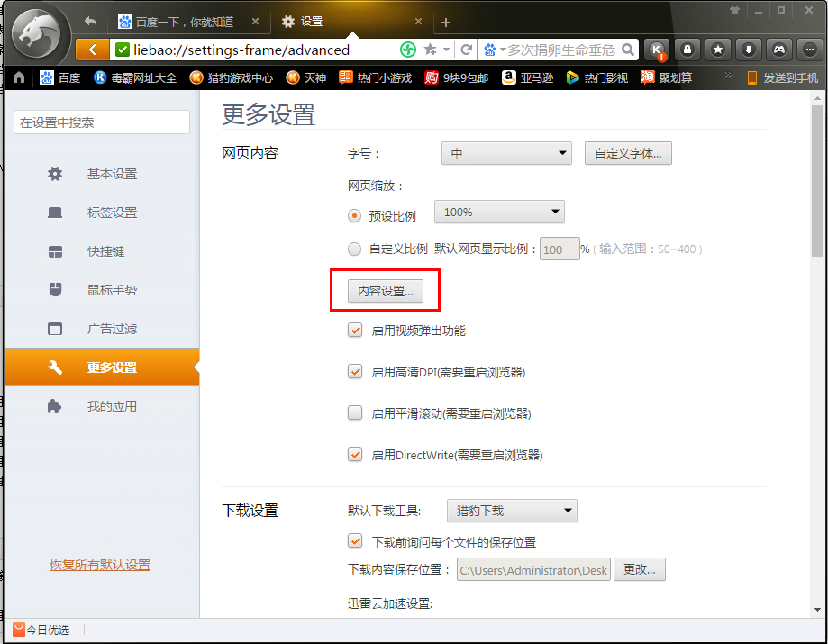Open the 猎豹下载 download tool dropdown
The width and height of the screenshot is (828, 644).
point(511,510)
